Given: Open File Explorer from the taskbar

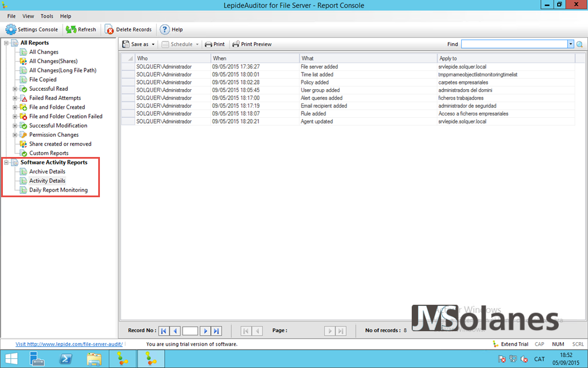Looking at the screenshot, I should (x=94, y=359).
